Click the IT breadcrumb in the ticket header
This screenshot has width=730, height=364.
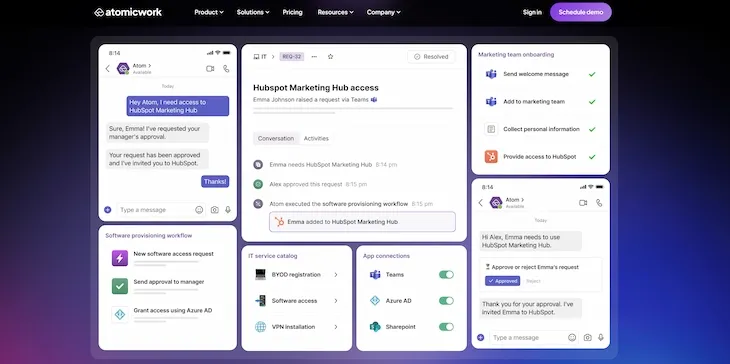[x=260, y=57]
